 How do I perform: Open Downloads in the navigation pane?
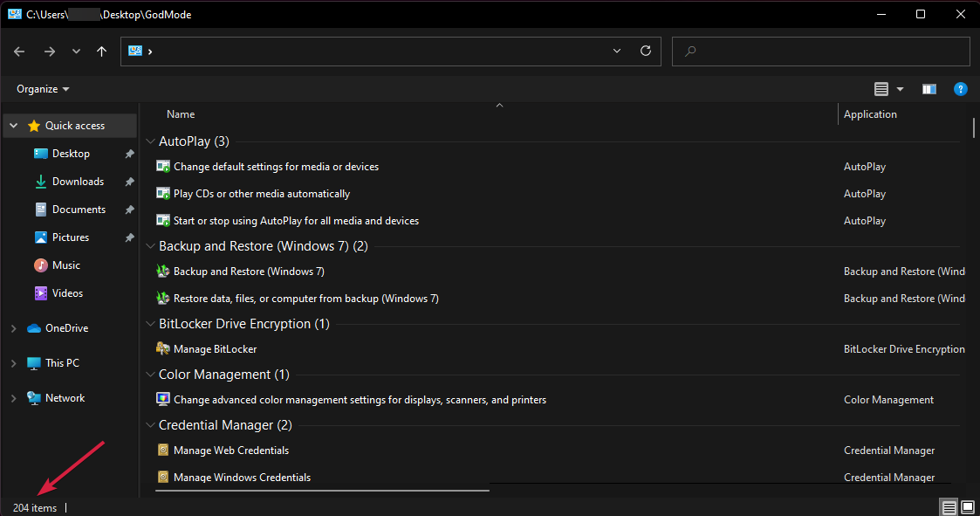tap(79, 182)
